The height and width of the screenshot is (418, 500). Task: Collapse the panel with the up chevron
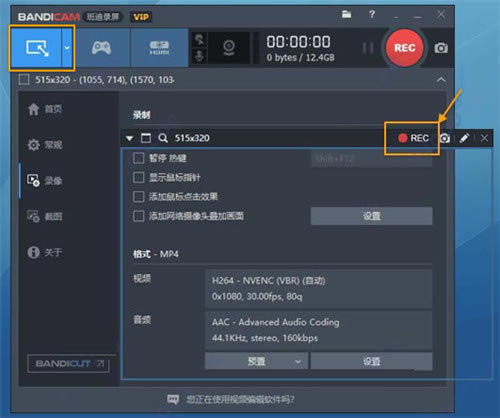441,80
